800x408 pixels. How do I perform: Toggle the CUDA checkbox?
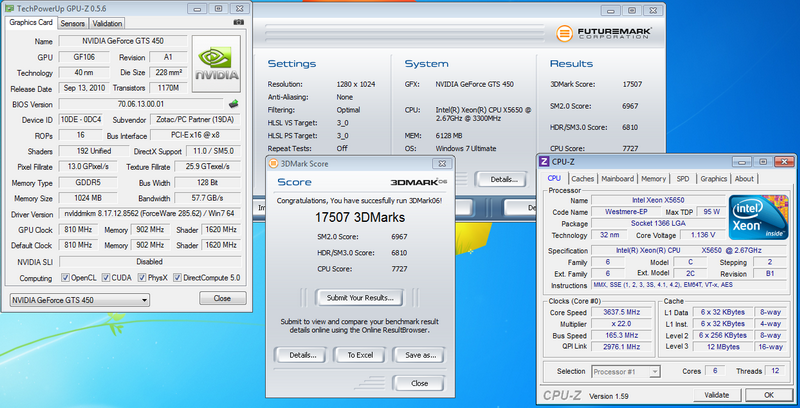point(106,278)
